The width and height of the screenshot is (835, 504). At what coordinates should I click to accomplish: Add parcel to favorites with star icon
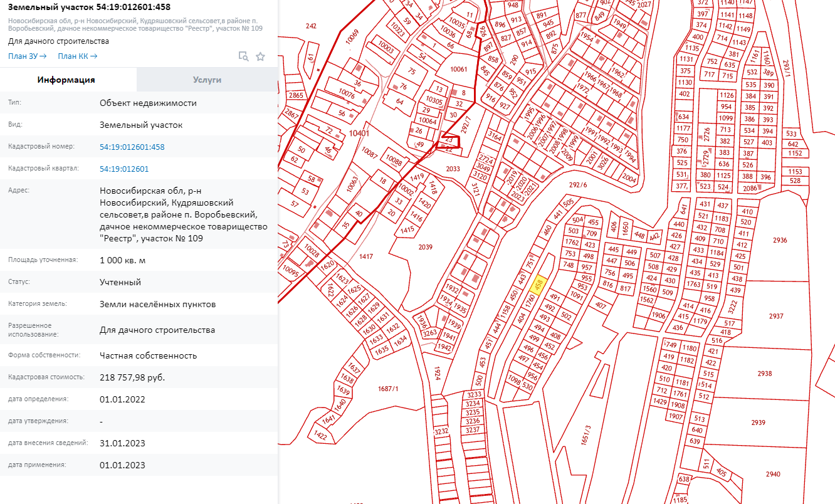coord(260,56)
